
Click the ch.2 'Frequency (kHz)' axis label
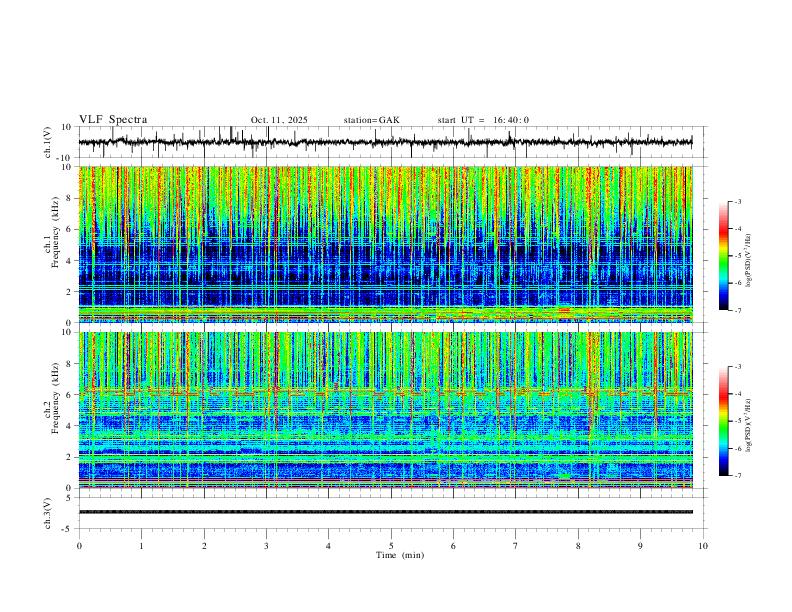click(56, 398)
